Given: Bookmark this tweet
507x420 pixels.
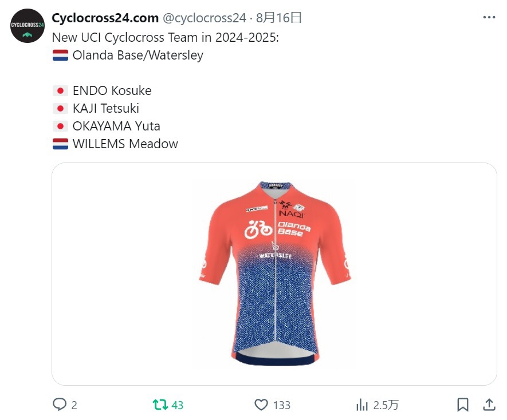Looking at the screenshot, I should click(463, 405).
